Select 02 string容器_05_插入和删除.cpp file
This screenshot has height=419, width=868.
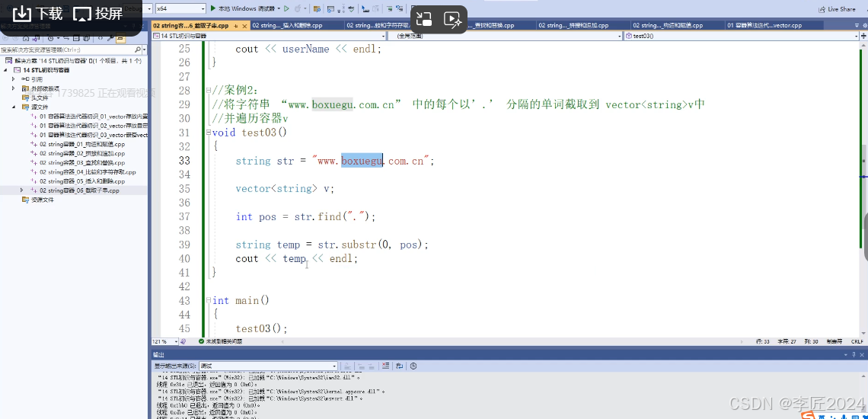(x=82, y=181)
